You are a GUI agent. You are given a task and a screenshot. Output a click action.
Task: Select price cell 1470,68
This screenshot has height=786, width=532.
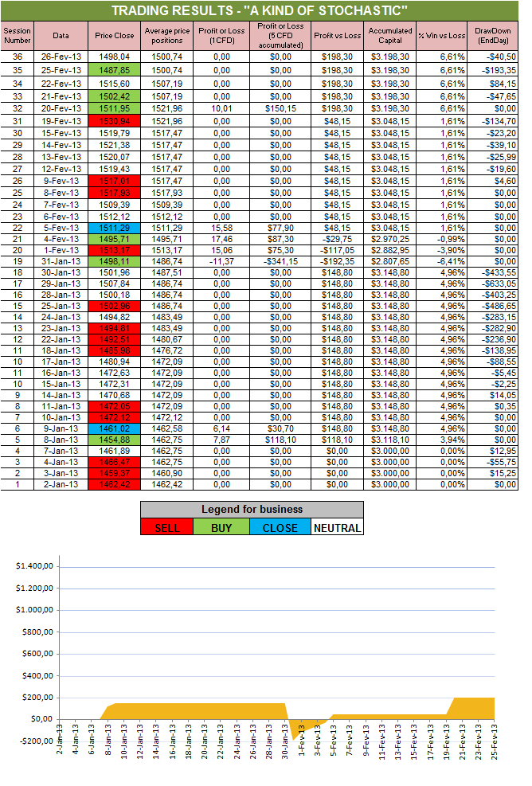pyautogui.click(x=115, y=395)
